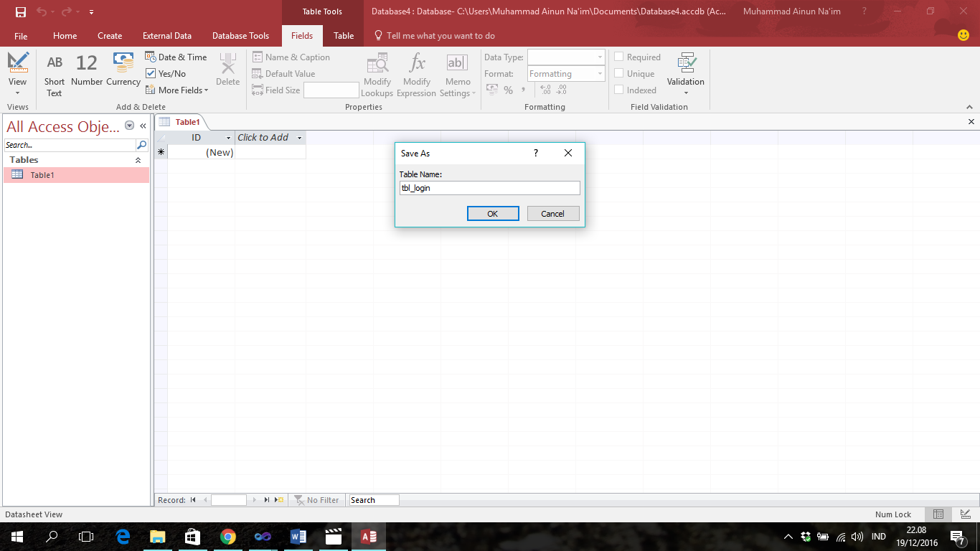Open the Validation menu button
This screenshot has height=551, width=980.
tap(686, 75)
